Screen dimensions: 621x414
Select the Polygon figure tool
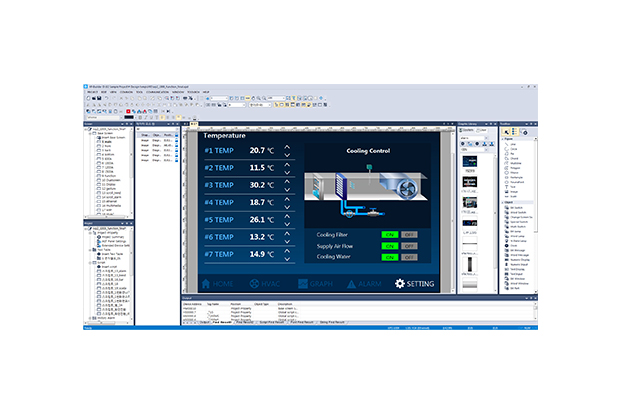(514, 168)
